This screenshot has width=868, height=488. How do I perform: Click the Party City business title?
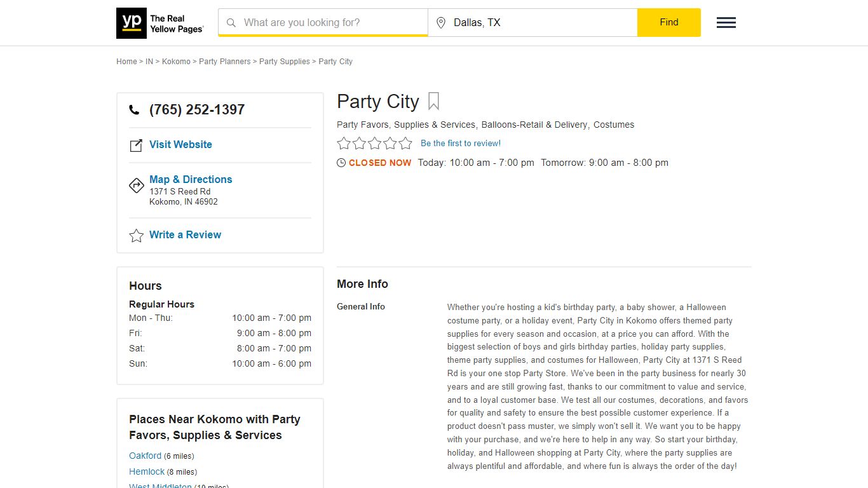(x=378, y=102)
